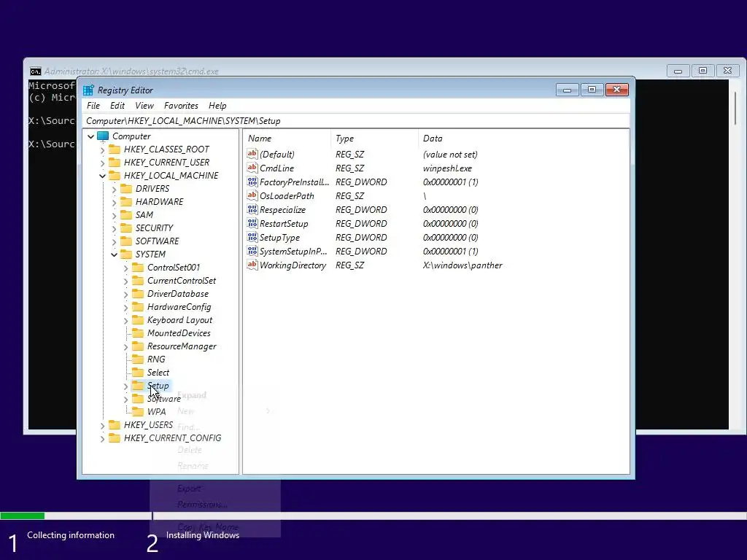This screenshot has width=747, height=560.
Task: Expand the Keyboard Layout key
Action: [125, 321]
